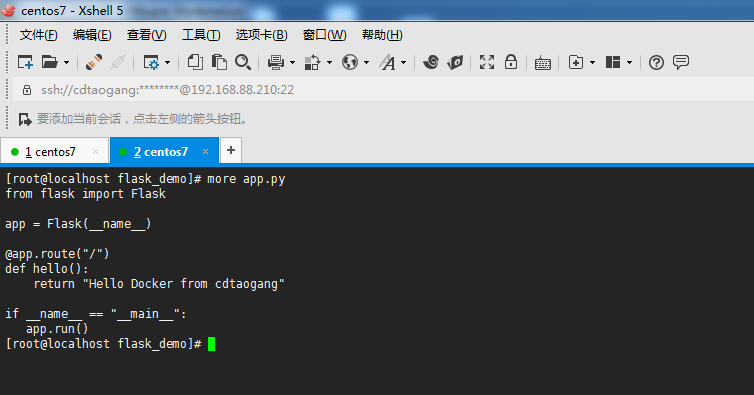This screenshot has width=754, height=395.
Task: Click the 'app = Flask(__name__)' line
Action: (78, 224)
